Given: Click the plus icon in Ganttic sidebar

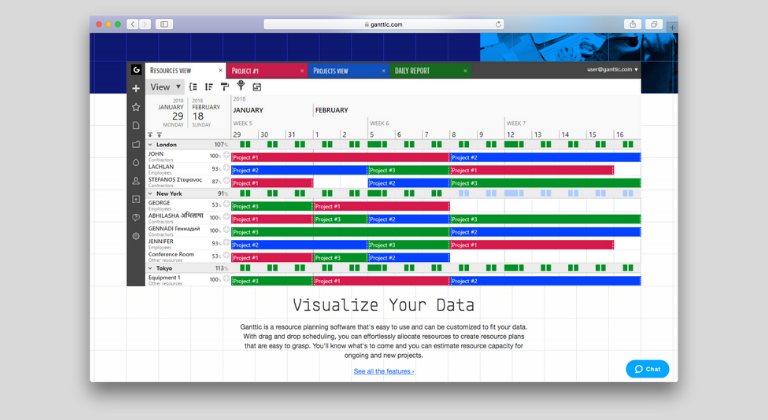Looking at the screenshot, I should (136, 88).
